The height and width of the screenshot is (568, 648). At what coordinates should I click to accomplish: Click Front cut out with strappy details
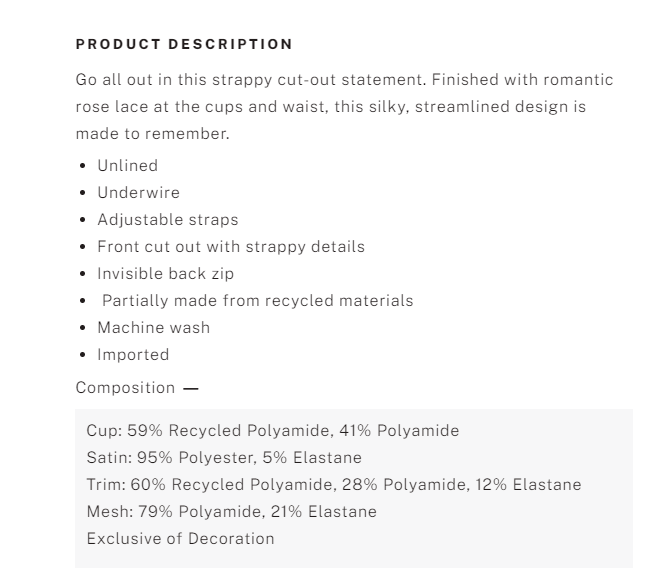(231, 247)
